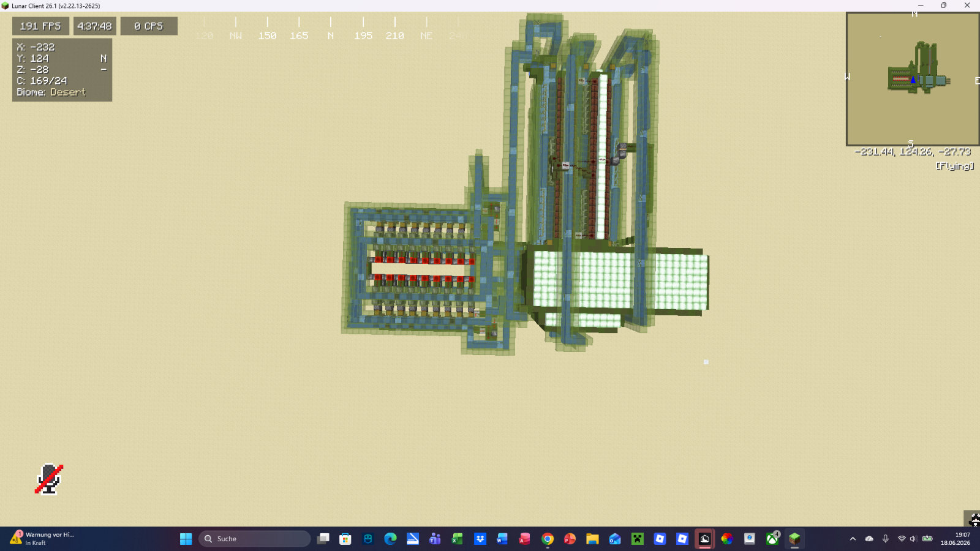Open the volume control in the tray

tap(913, 539)
